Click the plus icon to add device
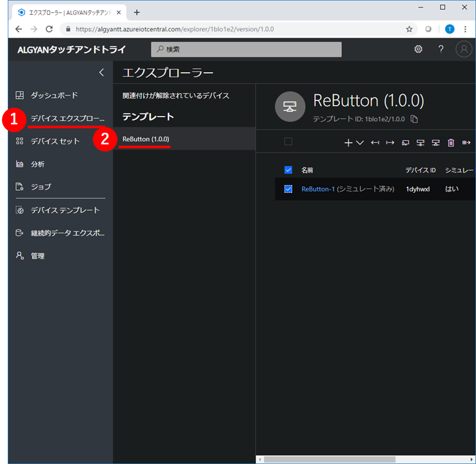 (x=348, y=142)
